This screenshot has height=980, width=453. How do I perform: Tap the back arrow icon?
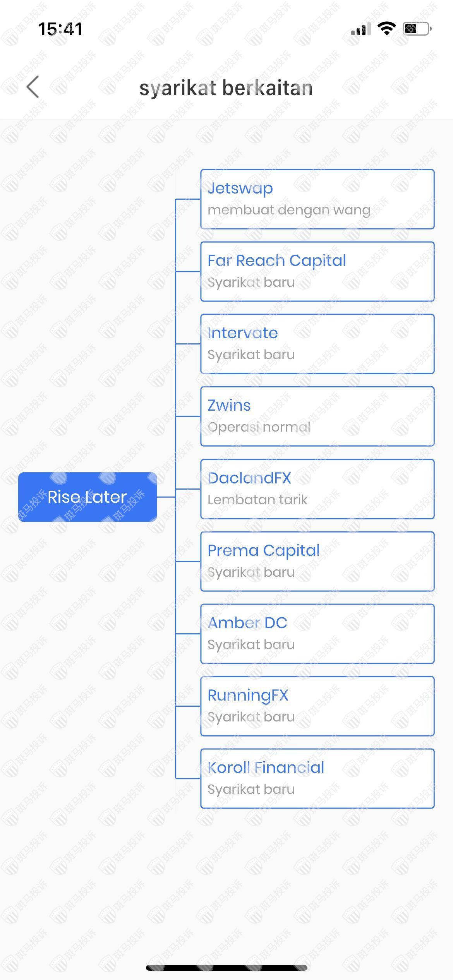coord(33,87)
